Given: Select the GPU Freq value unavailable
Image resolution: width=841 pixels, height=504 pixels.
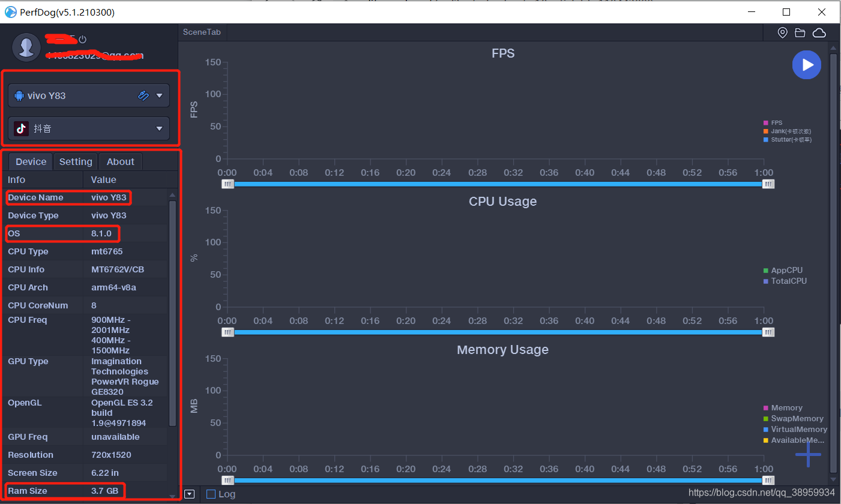Looking at the screenshot, I should 115,437.
